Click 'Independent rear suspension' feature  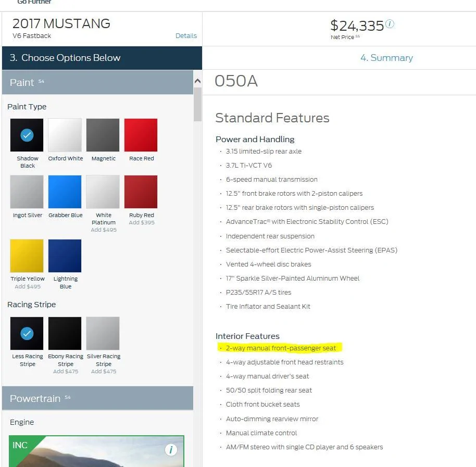click(x=270, y=236)
